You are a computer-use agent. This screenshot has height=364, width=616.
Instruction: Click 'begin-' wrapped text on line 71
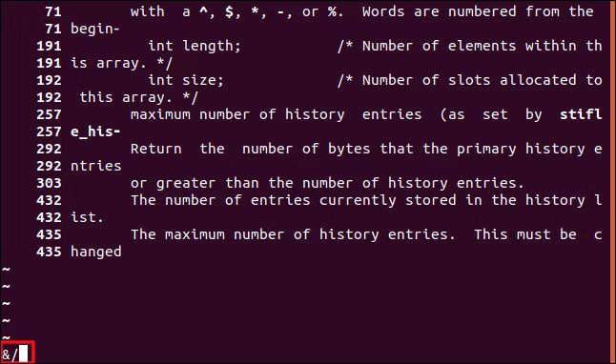(95, 29)
